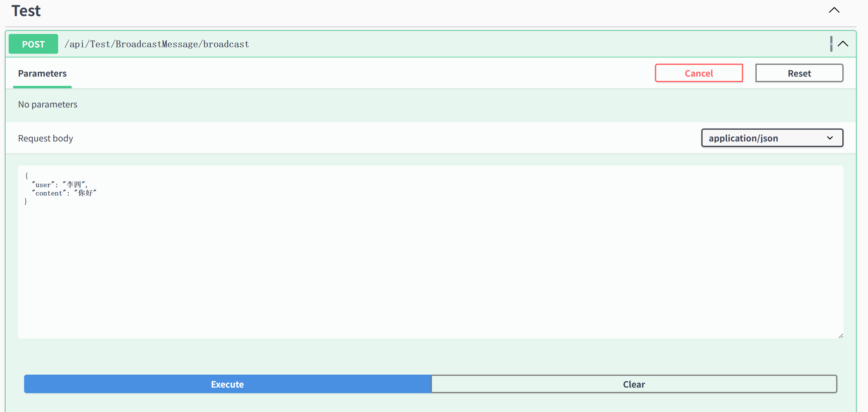
Task: Click the Test tag heading
Action: 26,11
